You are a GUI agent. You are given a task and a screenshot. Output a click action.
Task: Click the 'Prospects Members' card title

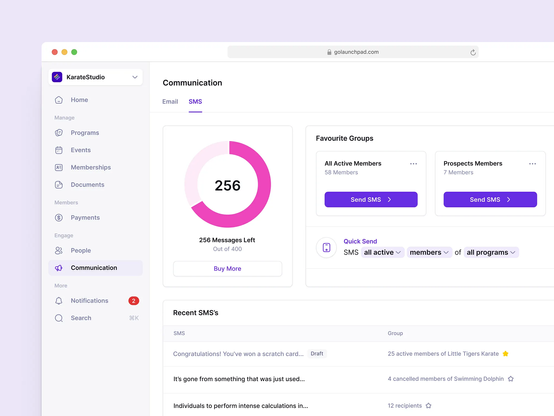click(x=473, y=164)
